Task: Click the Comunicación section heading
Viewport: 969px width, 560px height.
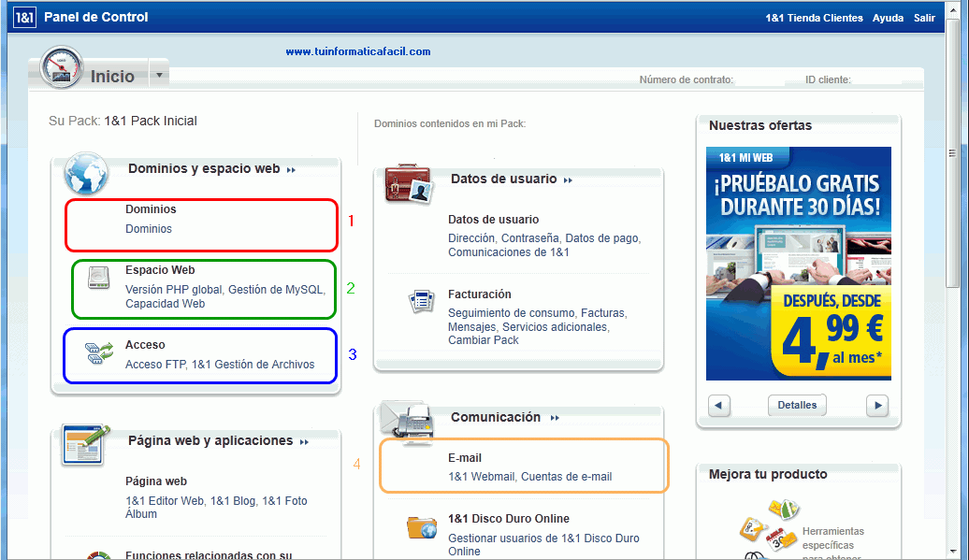Action: click(496, 417)
